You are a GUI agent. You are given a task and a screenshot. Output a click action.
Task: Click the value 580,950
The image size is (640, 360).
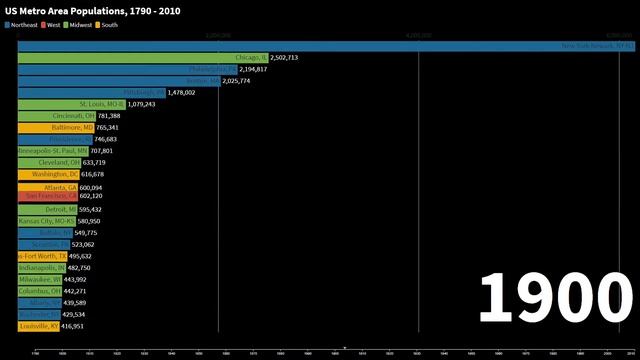click(x=89, y=222)
